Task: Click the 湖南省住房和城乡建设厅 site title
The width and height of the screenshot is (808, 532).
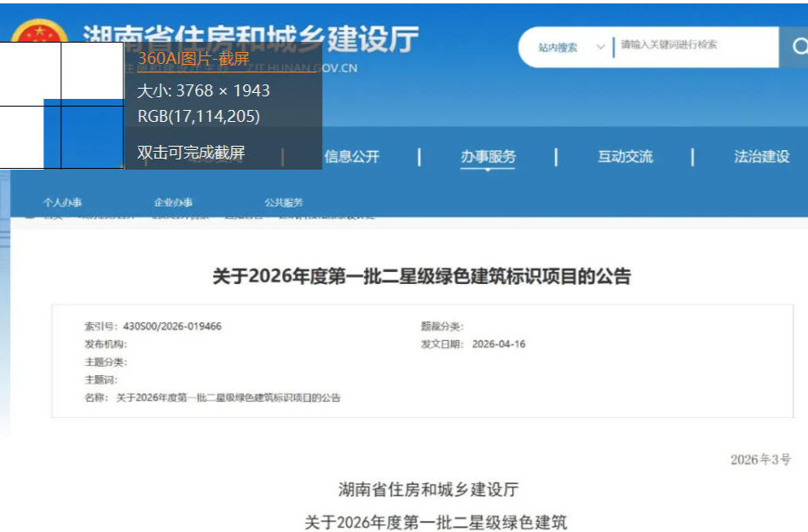Action: tap(251, 40)
